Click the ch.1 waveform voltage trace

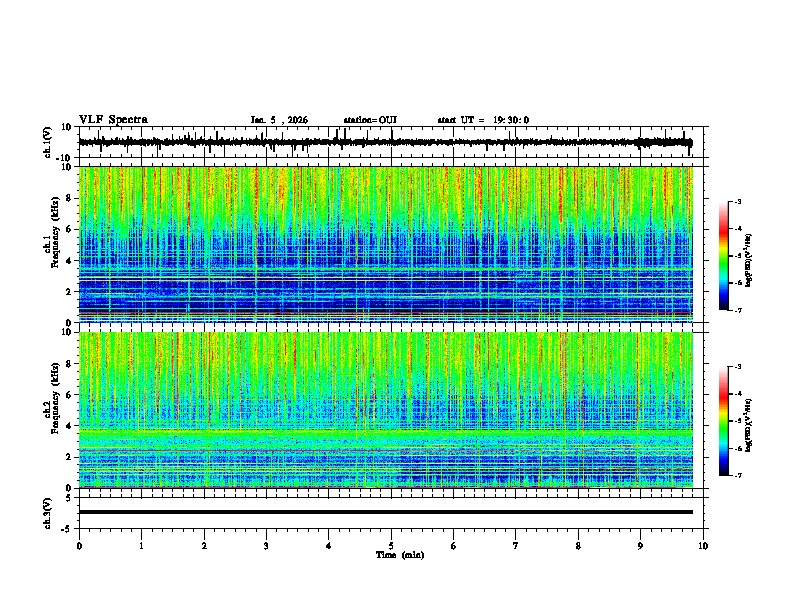[385, 142]
